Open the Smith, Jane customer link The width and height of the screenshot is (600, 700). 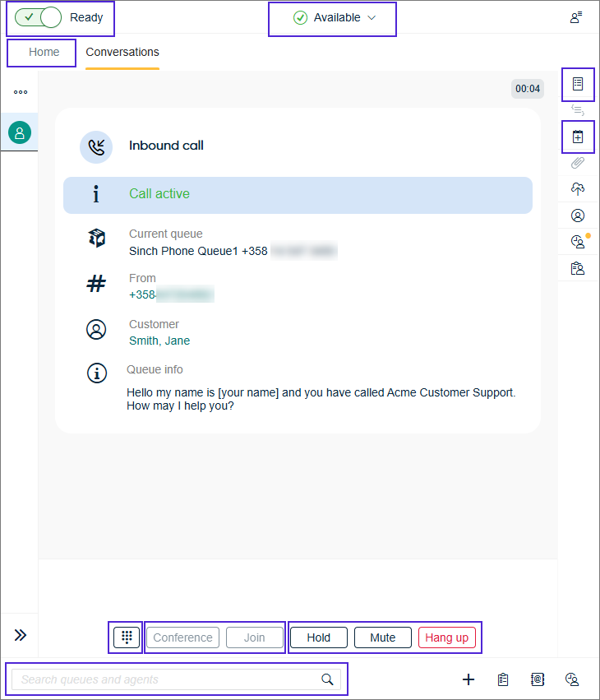pos(159,341)
